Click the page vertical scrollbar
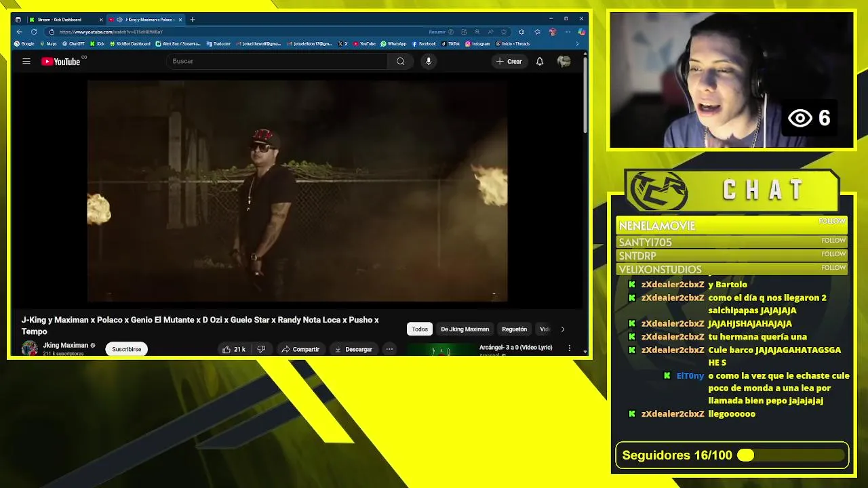This screenshot has height=488, width=868. (585, 95)
